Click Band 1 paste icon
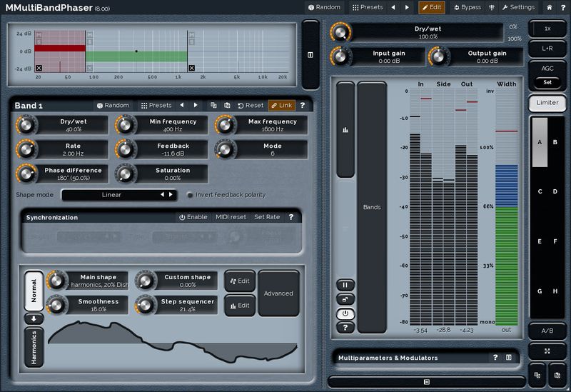This screenshot has height=392, width=571. (x=227, y=105)
